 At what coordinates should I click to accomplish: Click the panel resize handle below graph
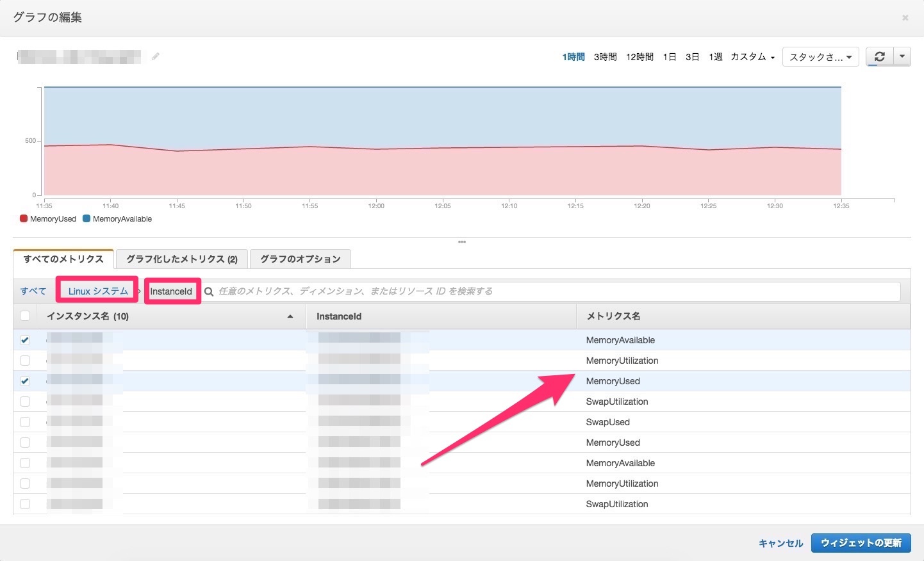[x=462, y=242]
